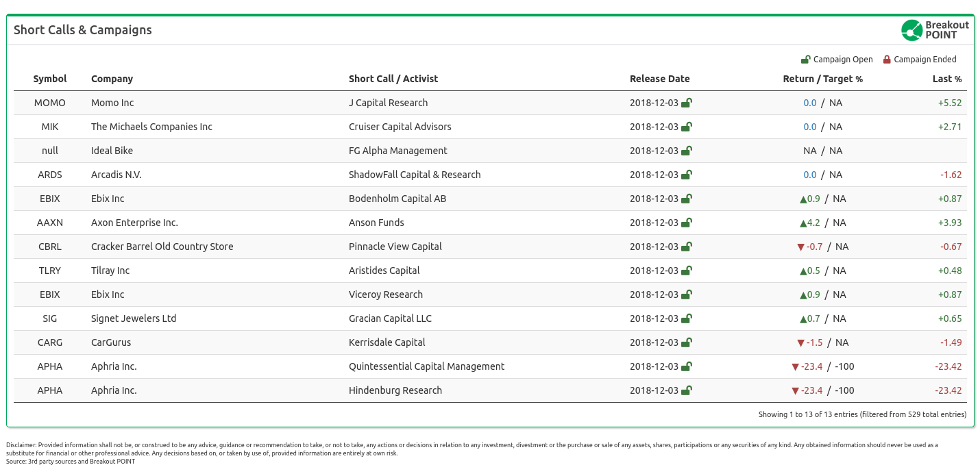Click the Return / Target % column header
Screen dimensions: 980x465
click(823, 79)
